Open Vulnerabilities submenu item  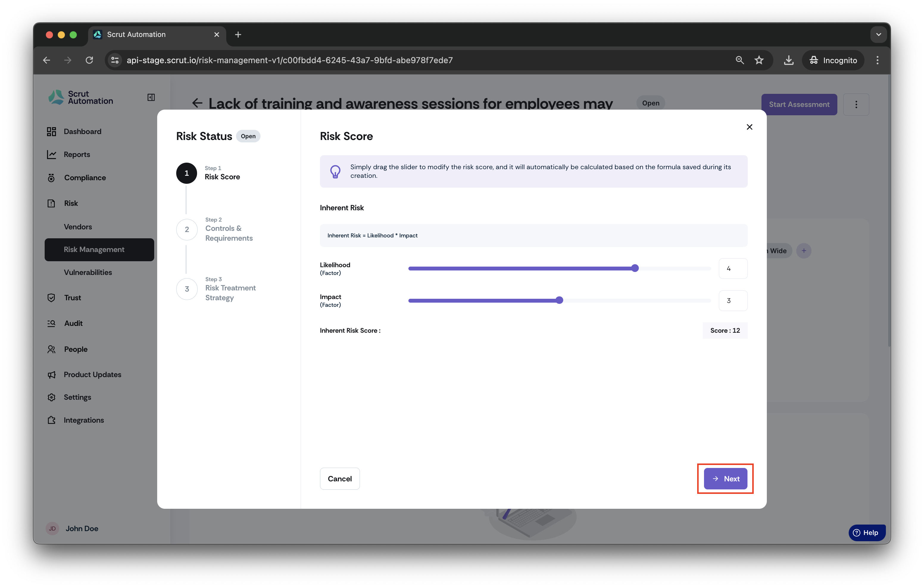click(88, 272)
